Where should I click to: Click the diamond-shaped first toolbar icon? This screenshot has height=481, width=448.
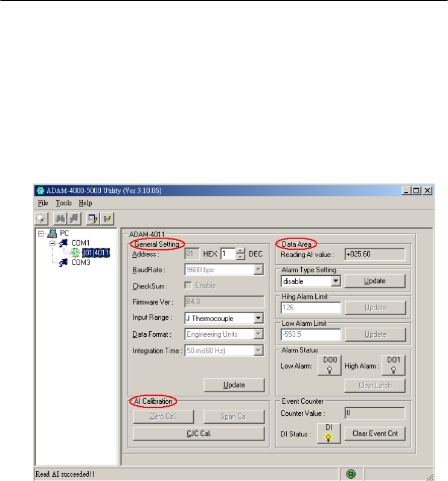click(41, 218)
